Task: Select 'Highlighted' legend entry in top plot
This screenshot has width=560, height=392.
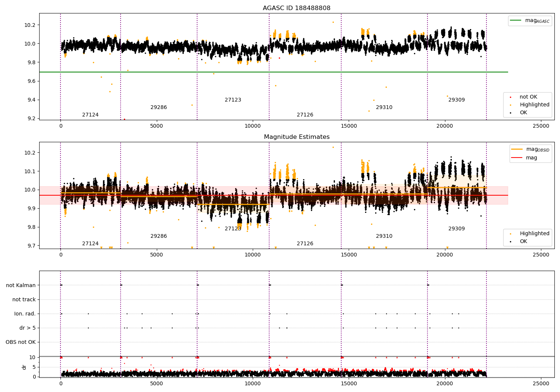Action: 535,105
